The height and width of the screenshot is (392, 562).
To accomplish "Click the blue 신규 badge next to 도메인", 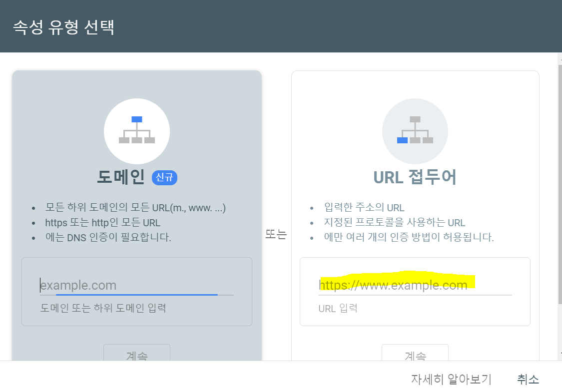I will click(x=164, y=178).
